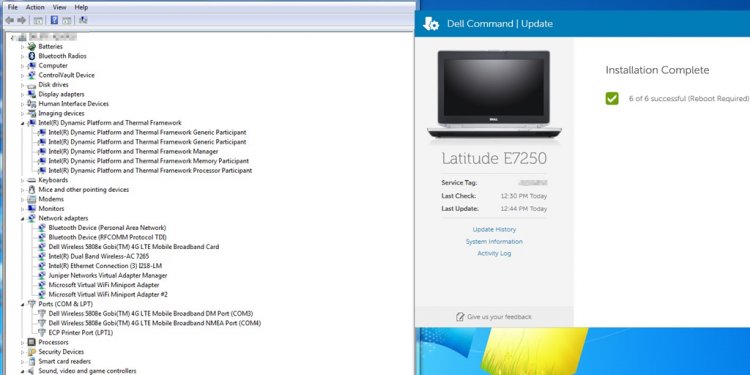This screenshot has width=750, height=375.
Task: Select Thermal Framework Processor Participant entry
Action: (x=150, y=171)
